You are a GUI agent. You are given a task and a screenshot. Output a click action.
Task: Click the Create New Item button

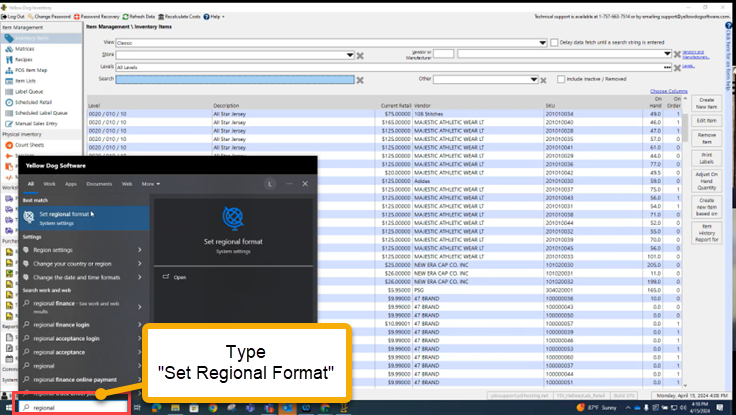(706, 103)
